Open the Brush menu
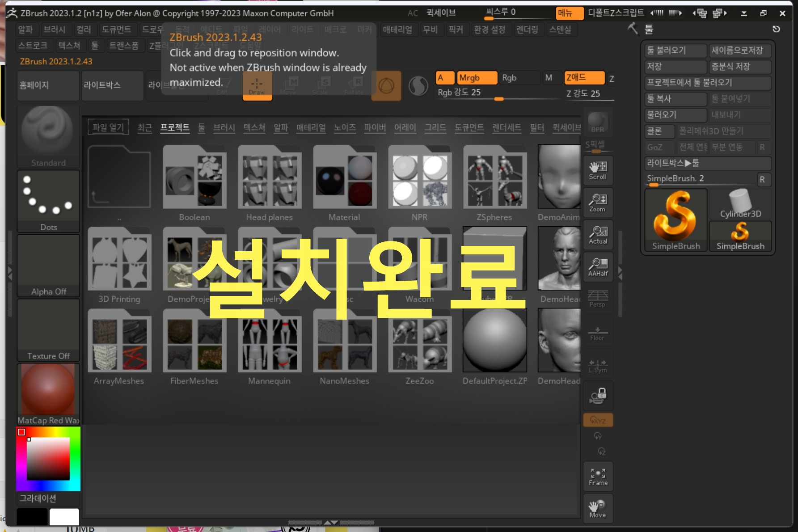 [x=55, y=30]
